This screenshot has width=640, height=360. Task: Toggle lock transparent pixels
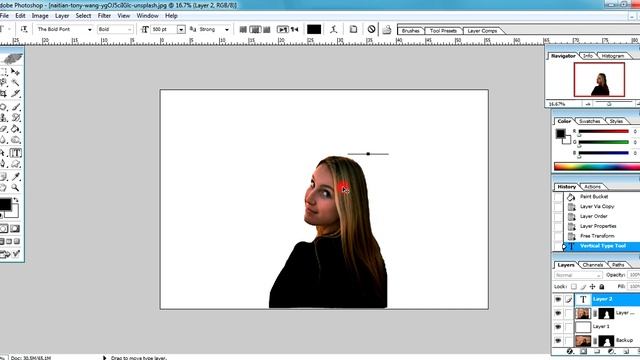tap(574, 287)
